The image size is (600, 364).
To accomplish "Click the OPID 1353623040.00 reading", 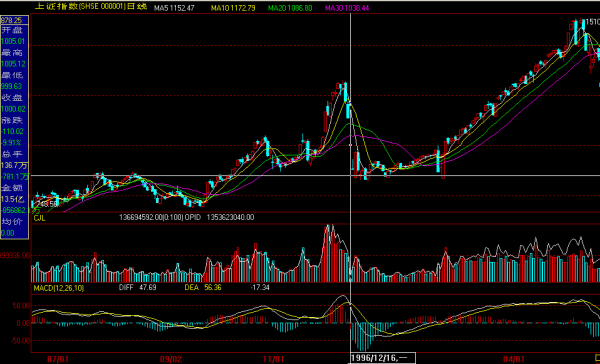I will 220,217.
